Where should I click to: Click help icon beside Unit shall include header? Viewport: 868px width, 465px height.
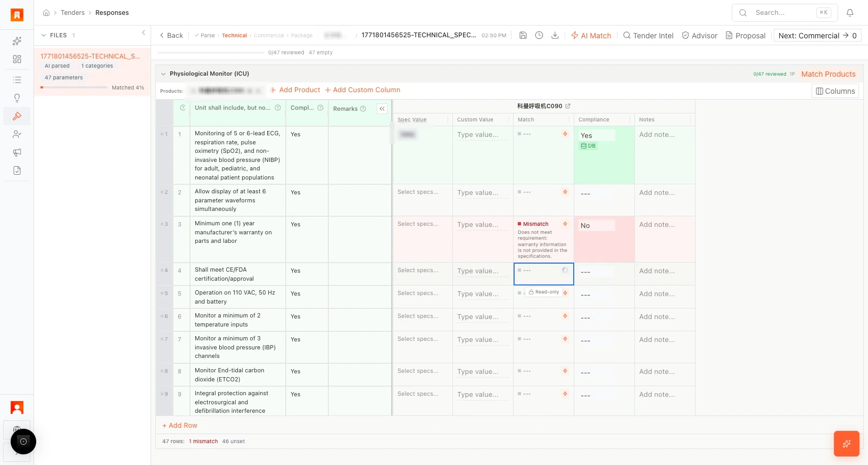[278, 108]
